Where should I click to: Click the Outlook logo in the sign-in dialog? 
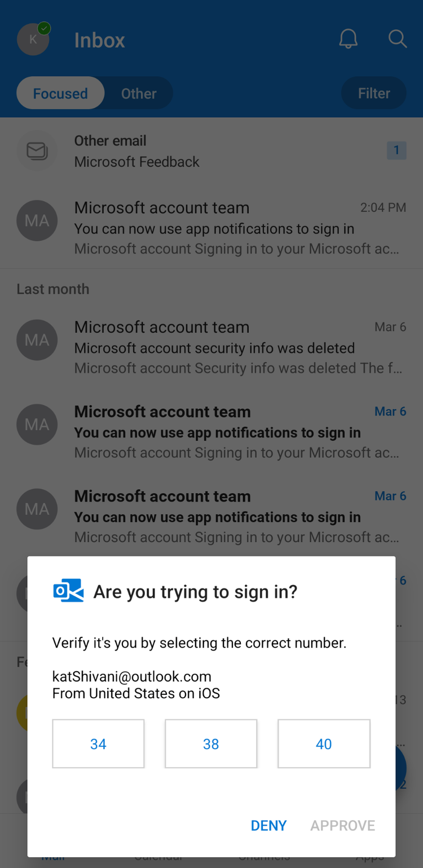click(68, 591)
